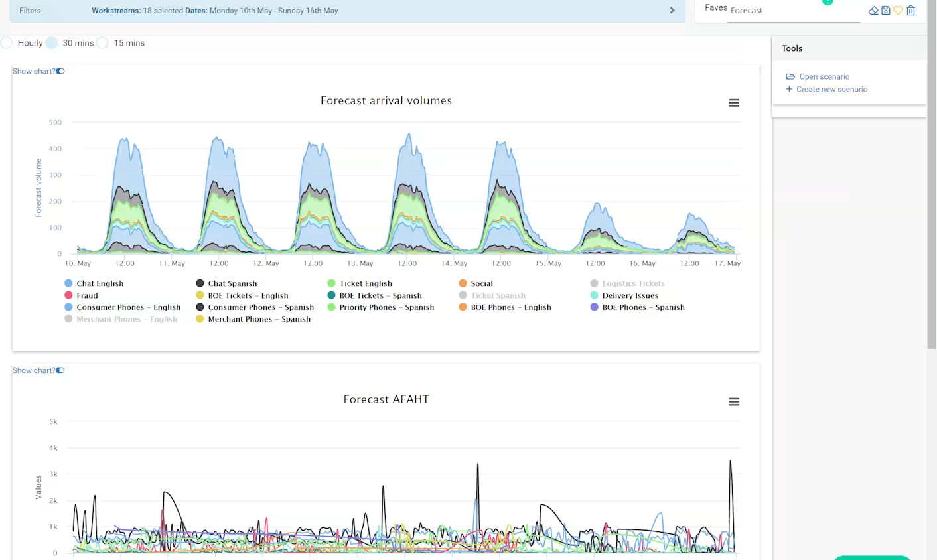
Task: Toggle BOE Tickets – Spanish legend series
Action: 374,295
